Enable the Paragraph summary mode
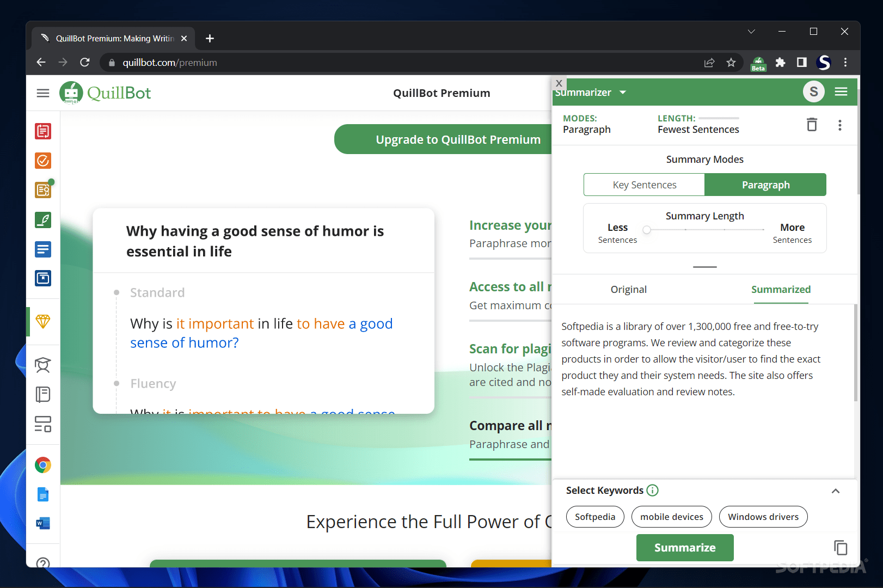 tap(765, 185)
